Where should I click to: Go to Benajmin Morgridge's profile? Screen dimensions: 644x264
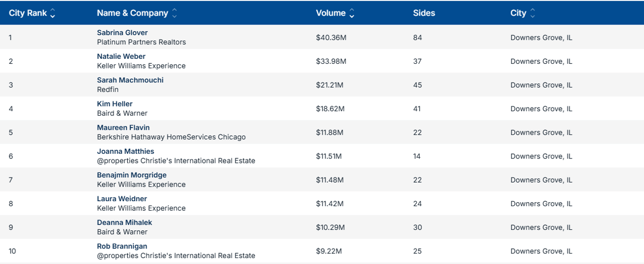pos(132,175)
